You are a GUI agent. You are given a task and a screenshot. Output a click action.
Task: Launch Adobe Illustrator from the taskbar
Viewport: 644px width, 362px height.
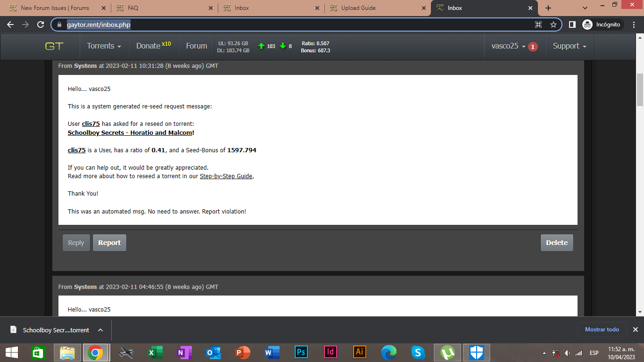[x=360, y=352]
